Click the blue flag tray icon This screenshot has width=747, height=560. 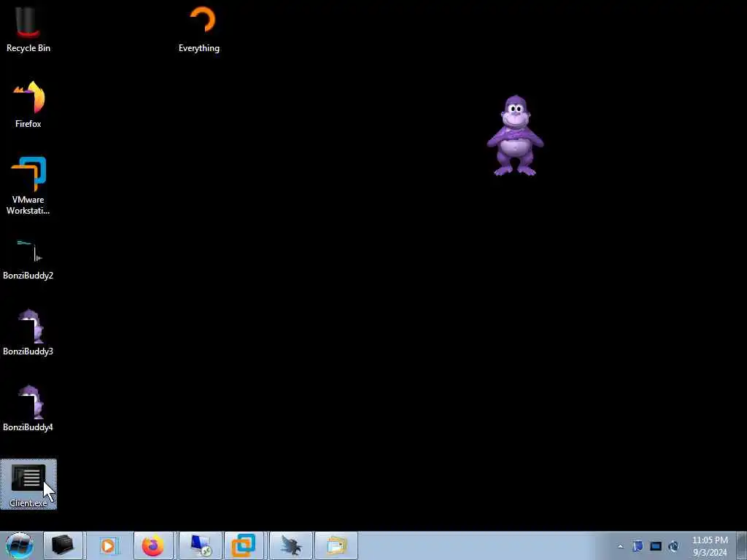[x=638, y=546]
